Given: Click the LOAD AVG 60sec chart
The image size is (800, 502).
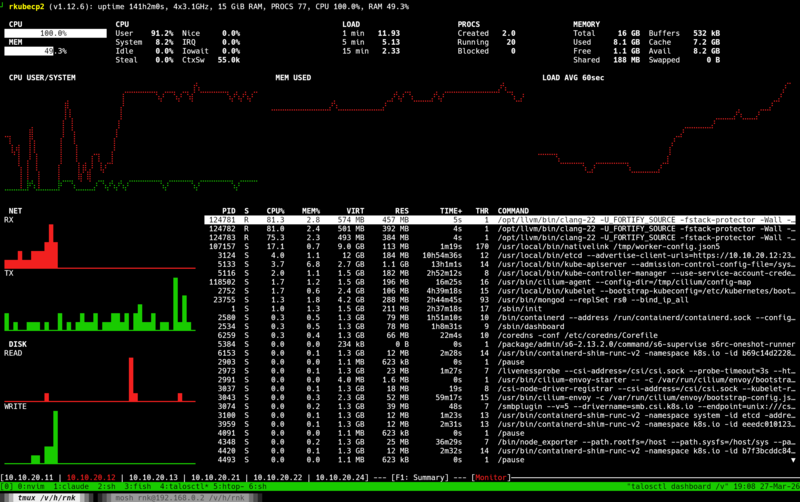Looking at the screenshot, I should pyautogui.click(x=660, y=135).
